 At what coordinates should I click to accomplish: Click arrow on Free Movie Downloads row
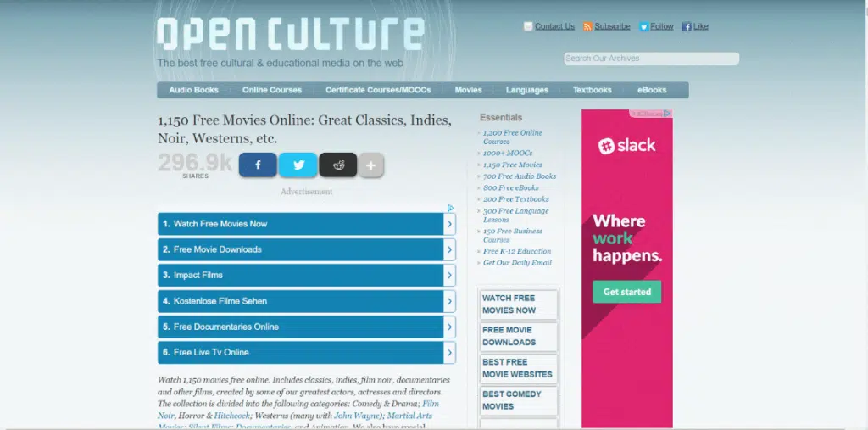449,249
